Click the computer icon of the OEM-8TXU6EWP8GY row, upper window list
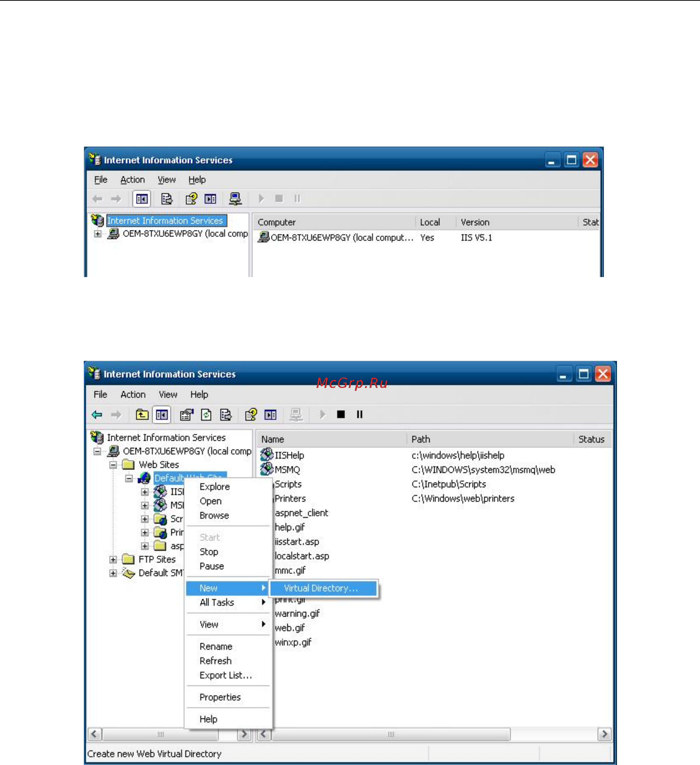Viewport: 700px width, 765px height. (x=264, y=238)
